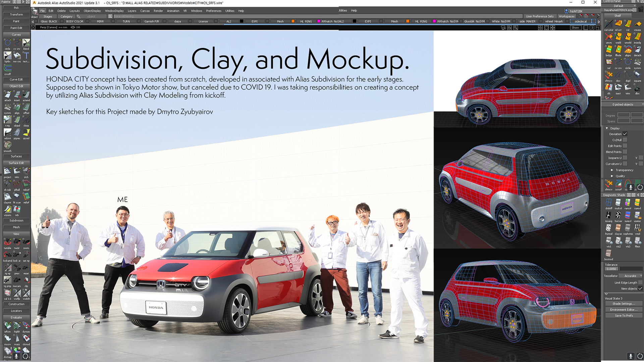Select the crvoff curve offset tool

tap(7, 69)
